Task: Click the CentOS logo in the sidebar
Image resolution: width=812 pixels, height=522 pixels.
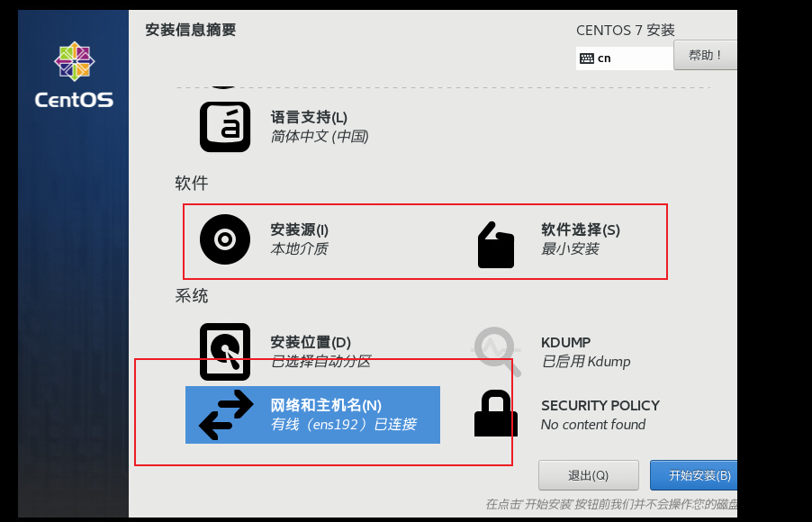Action: coord(74,75)
